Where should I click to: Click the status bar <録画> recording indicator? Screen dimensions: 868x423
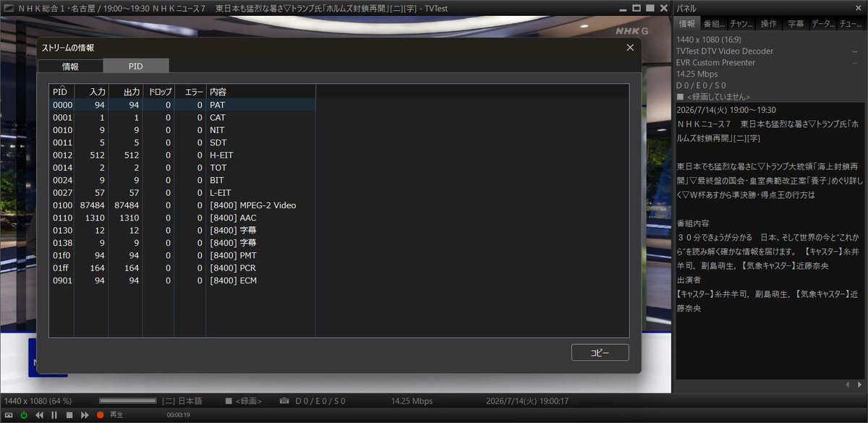243,401
